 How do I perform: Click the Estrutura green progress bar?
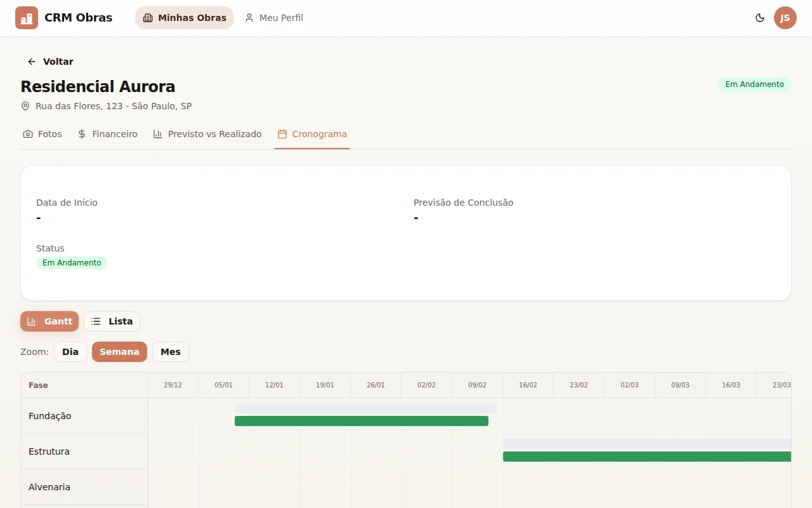pyautogui.click(x=647, y=457)
